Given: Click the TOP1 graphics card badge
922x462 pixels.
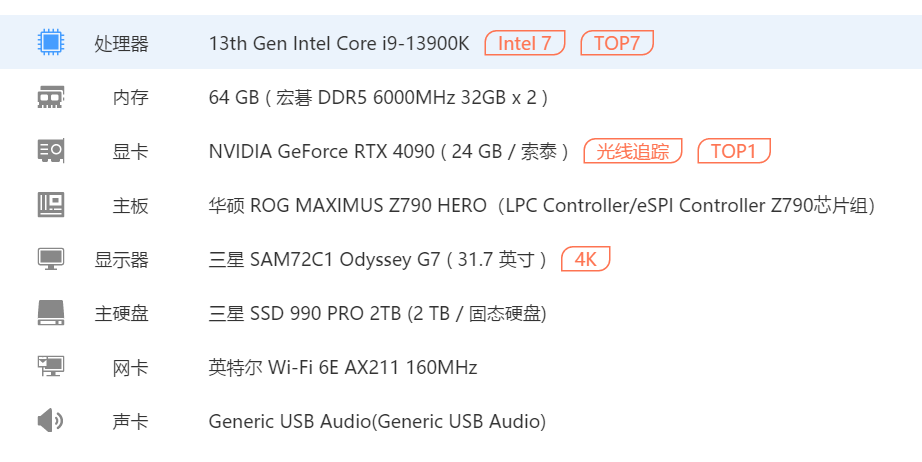Looking at the screenshot, I should coord(734,151).
